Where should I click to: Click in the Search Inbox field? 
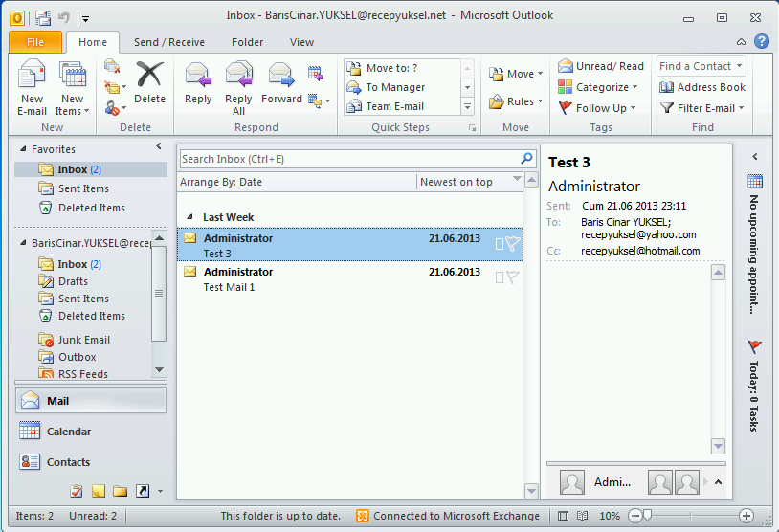coord(348,159)
